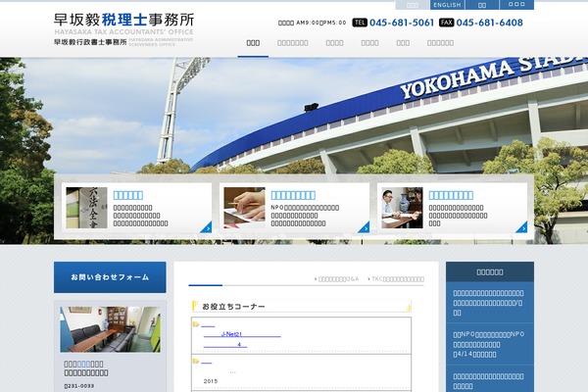Select the underlined active navigation tab
This screenshot has width=588, height=392.
coord(253,43)
